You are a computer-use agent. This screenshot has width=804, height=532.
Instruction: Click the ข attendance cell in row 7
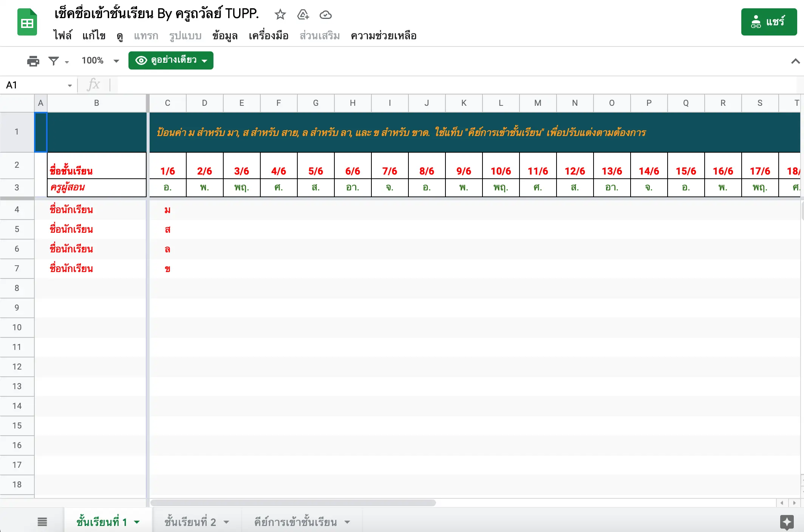pyautogui.click(x=167, y=269)
